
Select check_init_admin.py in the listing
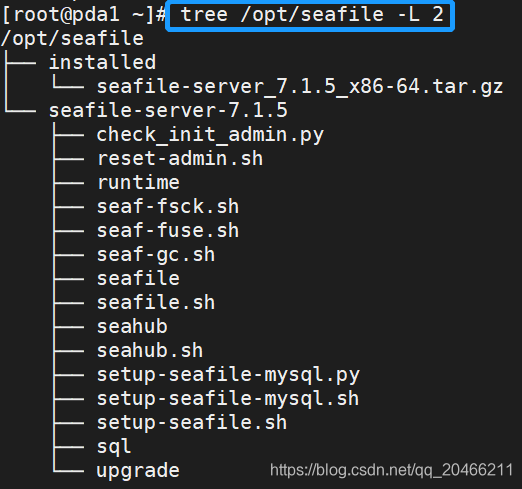(210, 135)
